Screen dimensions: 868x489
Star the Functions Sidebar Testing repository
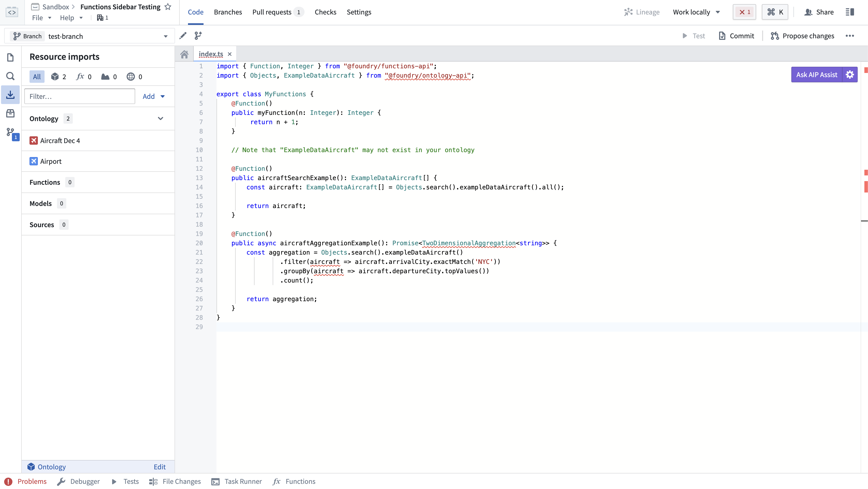(x=168, y=7)
